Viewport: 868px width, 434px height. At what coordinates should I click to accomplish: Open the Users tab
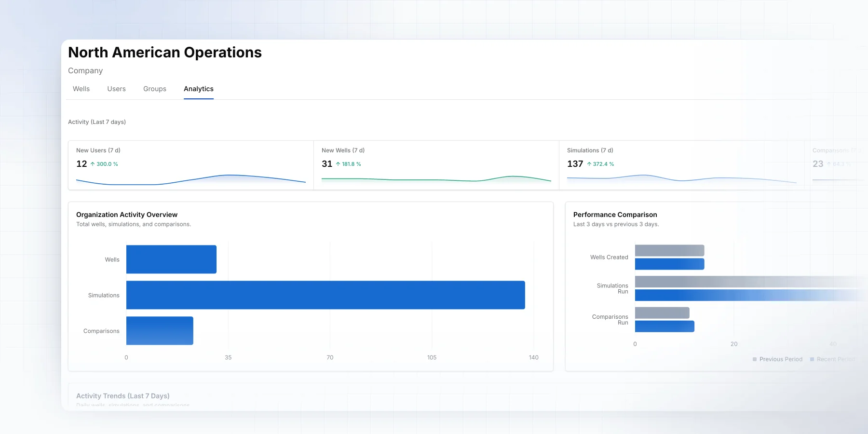tap(116, 89)
